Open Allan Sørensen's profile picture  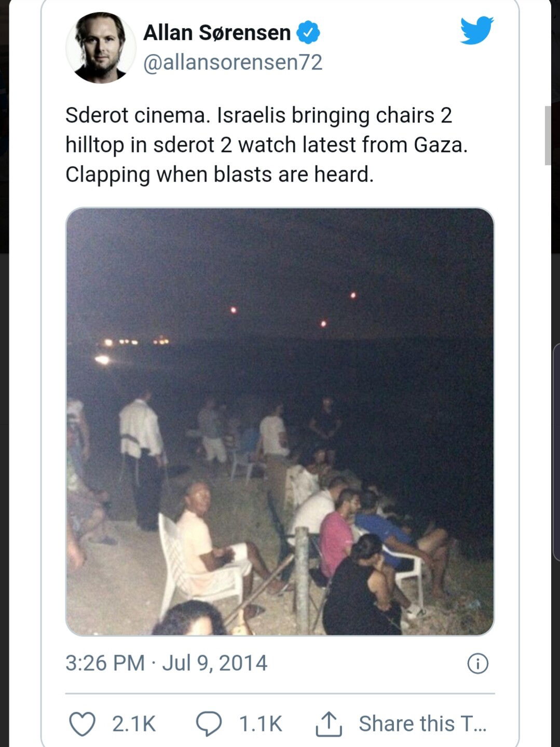point(101,48)
